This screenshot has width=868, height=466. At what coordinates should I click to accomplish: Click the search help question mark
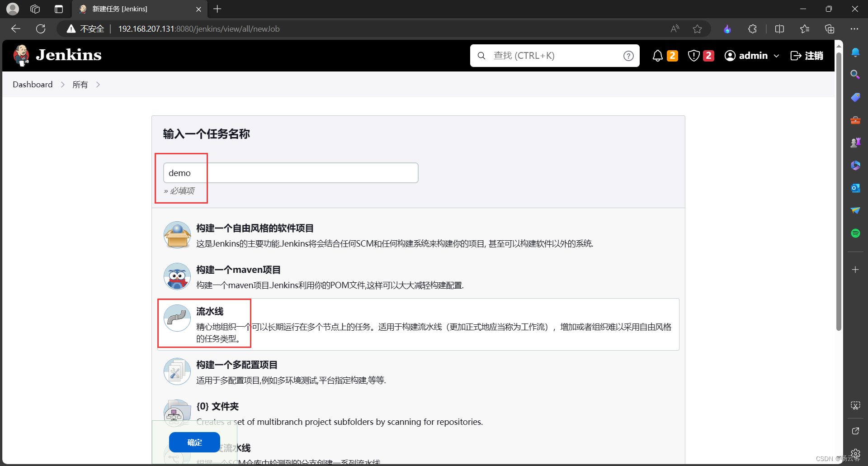tap(628, 56)
